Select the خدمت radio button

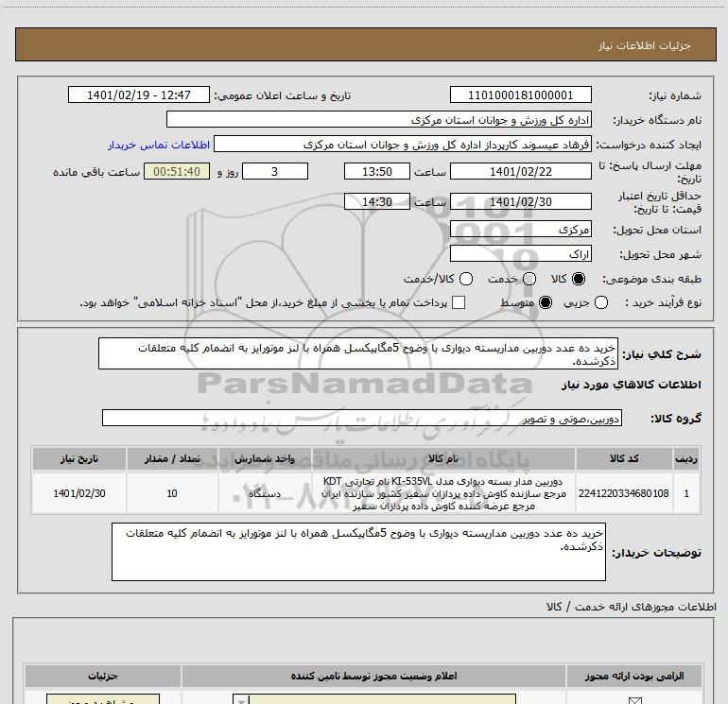529,279
